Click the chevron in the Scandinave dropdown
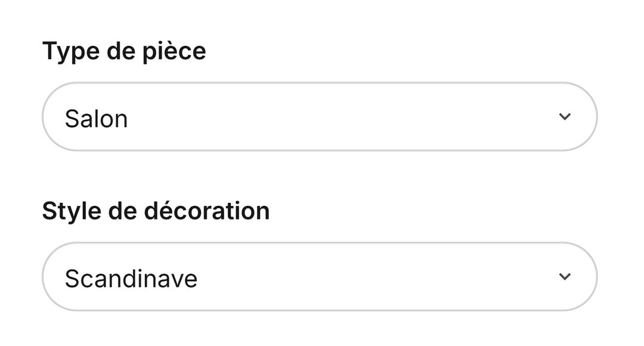 click(x=564, y=277)
